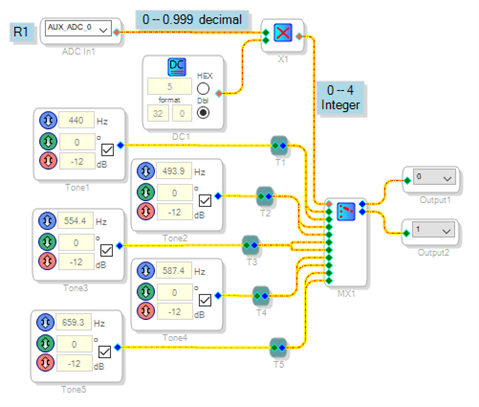The width and height of the screenshot is (479, 407).
Task: Click the Tone1 output pin
Action: tap(120, 145)
